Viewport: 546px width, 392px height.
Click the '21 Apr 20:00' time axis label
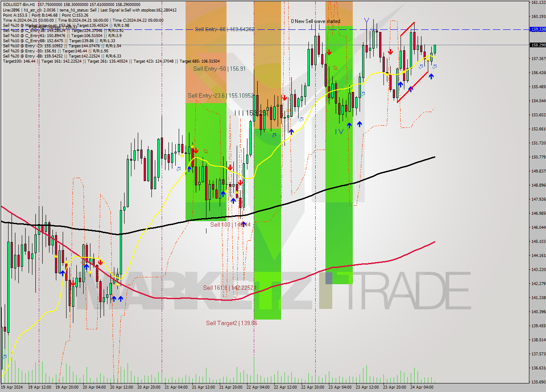click(231, 387)
